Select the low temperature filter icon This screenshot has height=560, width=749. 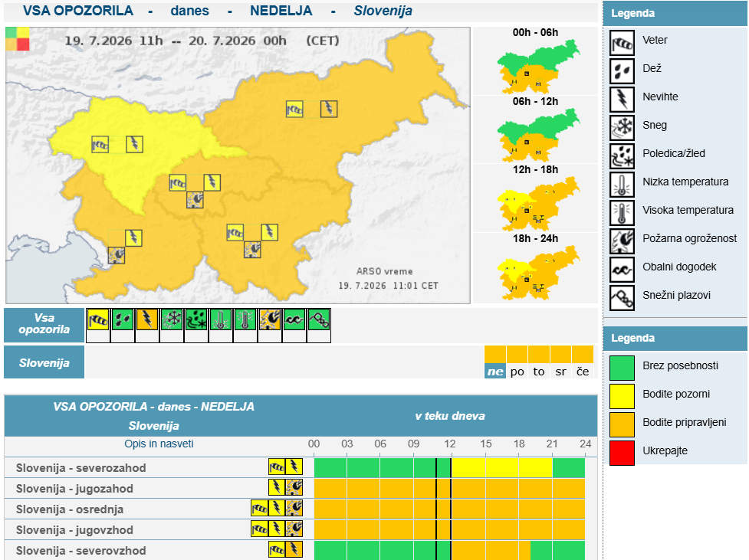[220, 319]
